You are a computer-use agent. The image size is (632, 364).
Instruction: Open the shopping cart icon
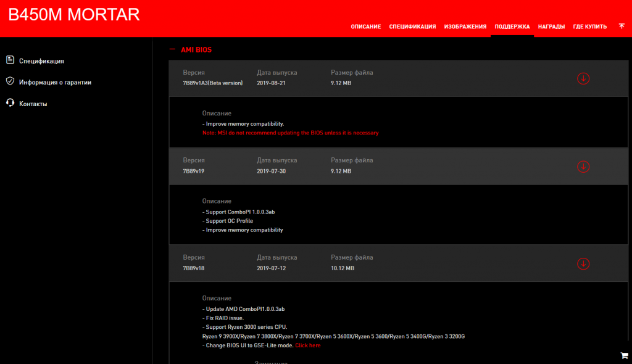pos(625,355)
